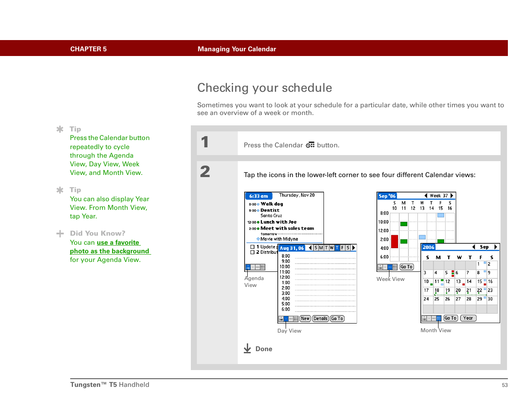532x411 pixels.
Task: Select W day box in Day View
Action: [x=332, y=248]
